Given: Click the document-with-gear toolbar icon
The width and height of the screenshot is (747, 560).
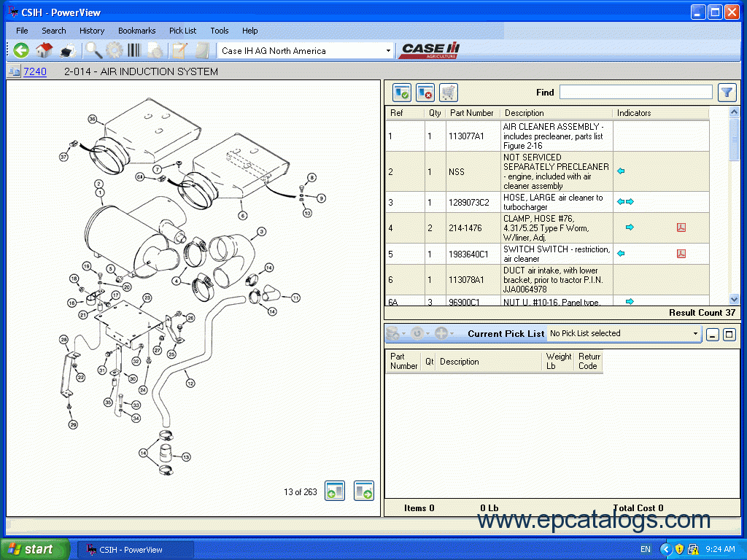Looking at the screenshot, I should click(155, 50).
